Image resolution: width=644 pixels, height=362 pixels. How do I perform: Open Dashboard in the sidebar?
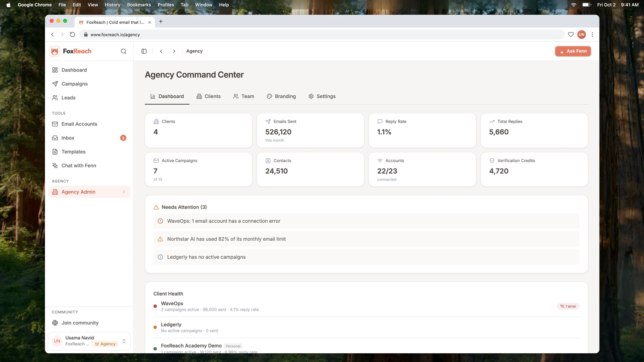pos(89,70)
